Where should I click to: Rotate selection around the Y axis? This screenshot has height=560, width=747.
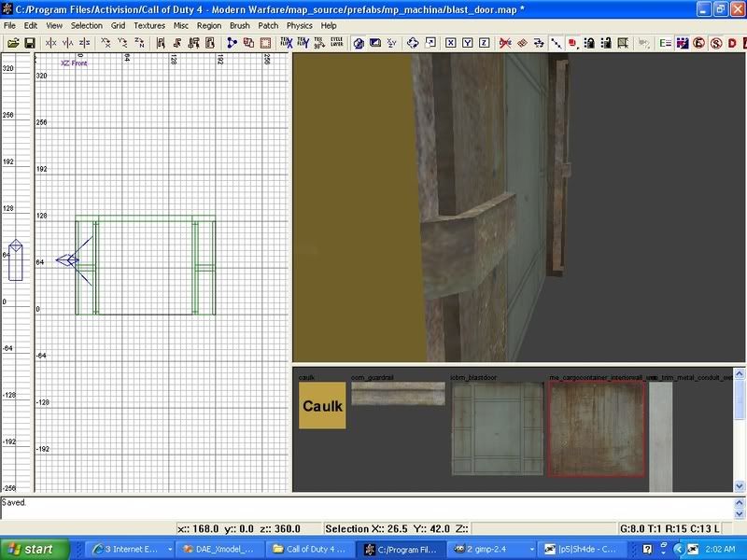(122, 43)
